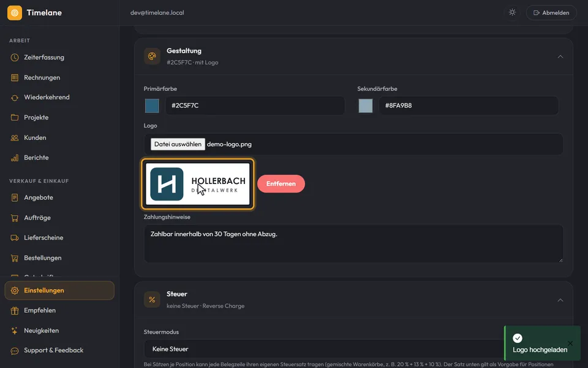Click the Wiederkehrend refresh icon
This screenshot has width=588, height=368.
(15, 98)
